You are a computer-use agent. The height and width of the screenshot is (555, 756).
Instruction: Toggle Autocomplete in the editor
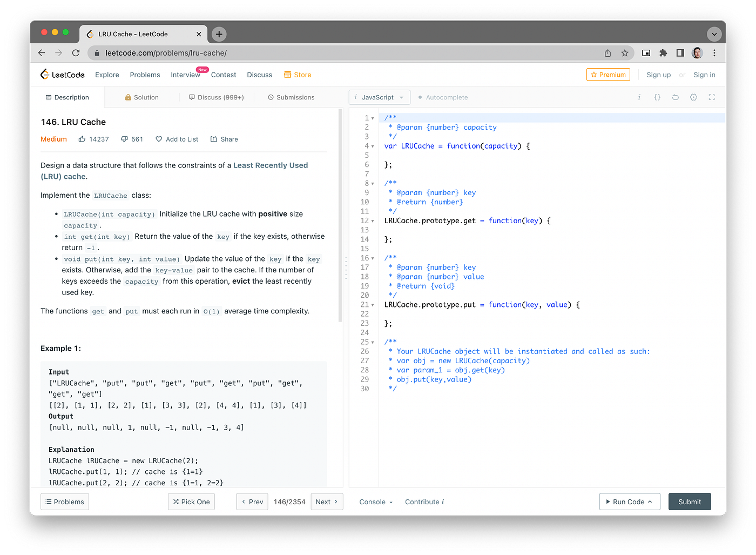(x=443, y=97)
